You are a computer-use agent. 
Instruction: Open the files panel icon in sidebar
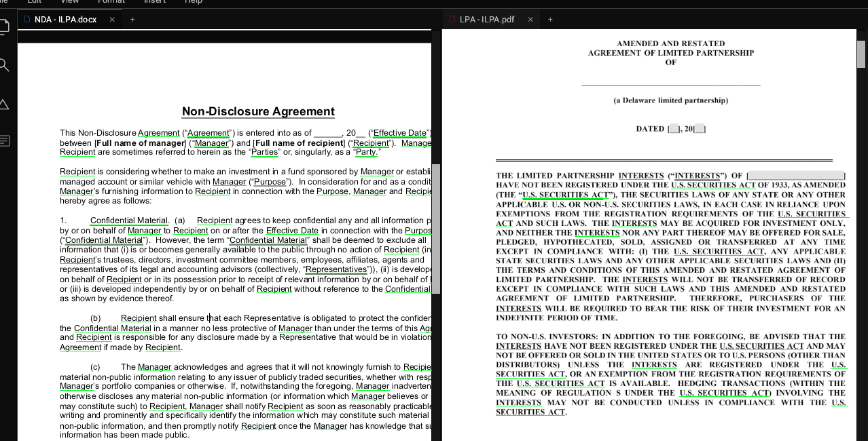(3, 26)
